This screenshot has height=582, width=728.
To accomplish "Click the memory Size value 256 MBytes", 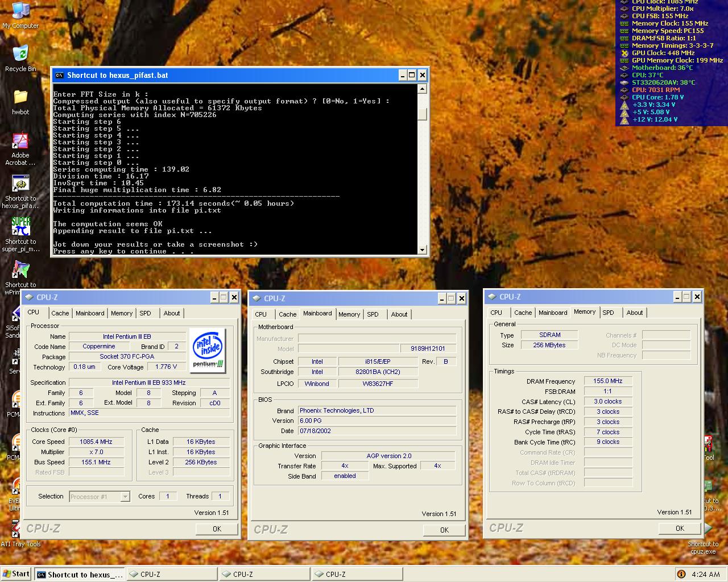I will (549, 345).
